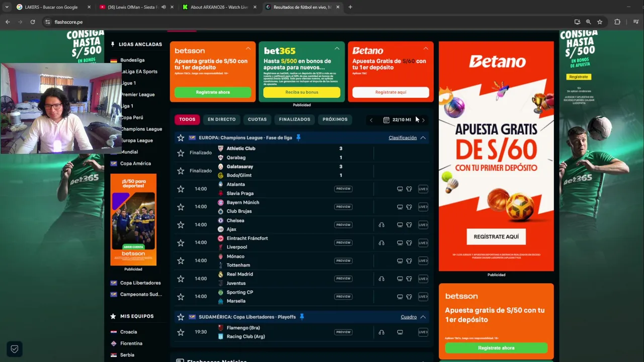The height and width of the screenshot is (362, 644).
Task: Open LIVE icon for Mónaco vs Tottenham
Action: click(x=423, y=260)
